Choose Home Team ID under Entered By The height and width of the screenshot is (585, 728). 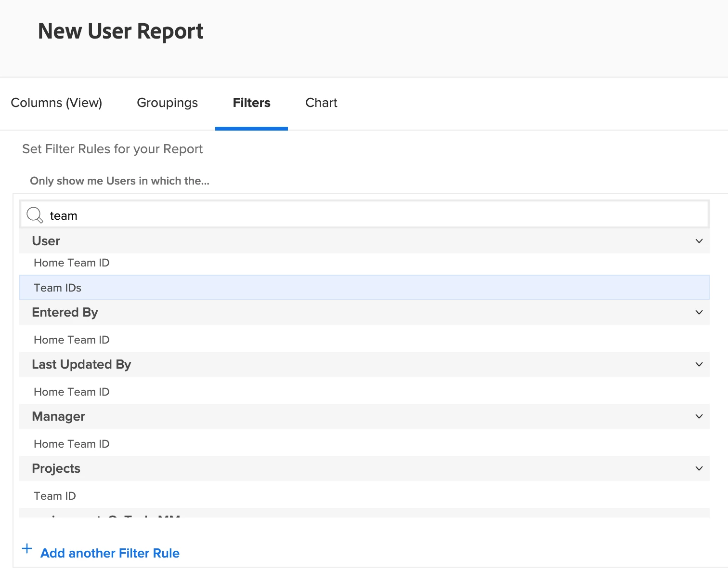364,340
